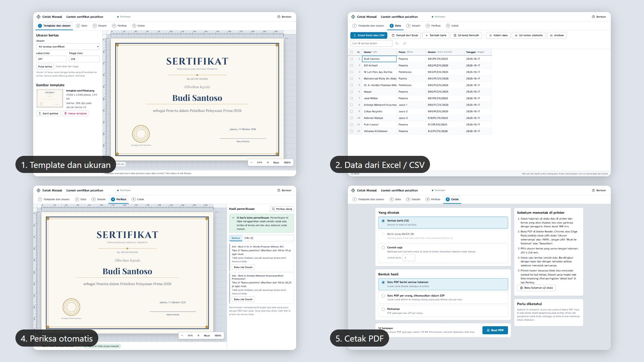
Task: Click the printer icon on Buat PDF
Action: (488, 330)
